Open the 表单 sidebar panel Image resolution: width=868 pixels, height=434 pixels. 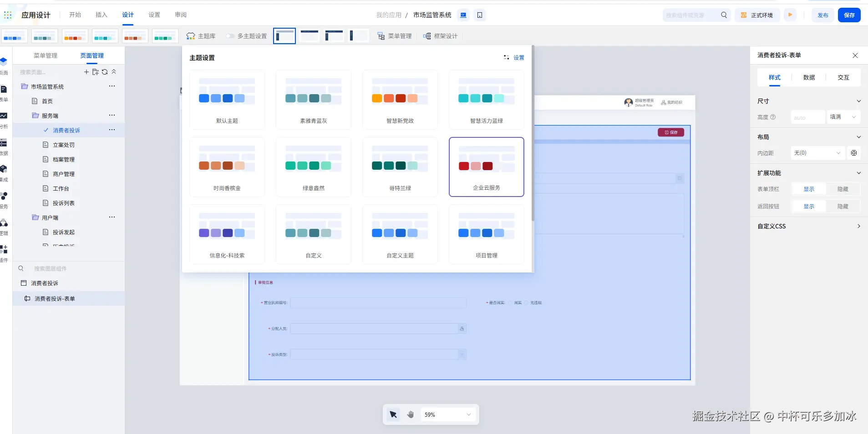coord(4,93)
